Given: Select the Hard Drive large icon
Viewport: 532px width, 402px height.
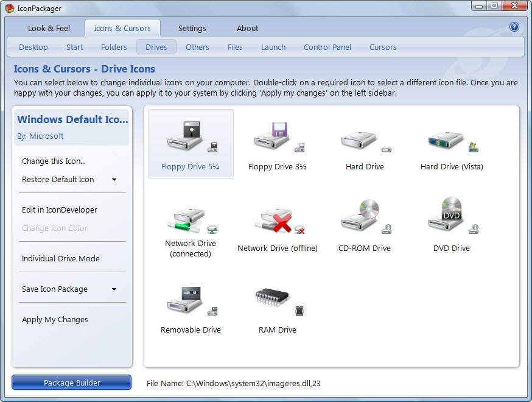Looking at the screenshot, I should pyautogui.click(x=359, y=140).
